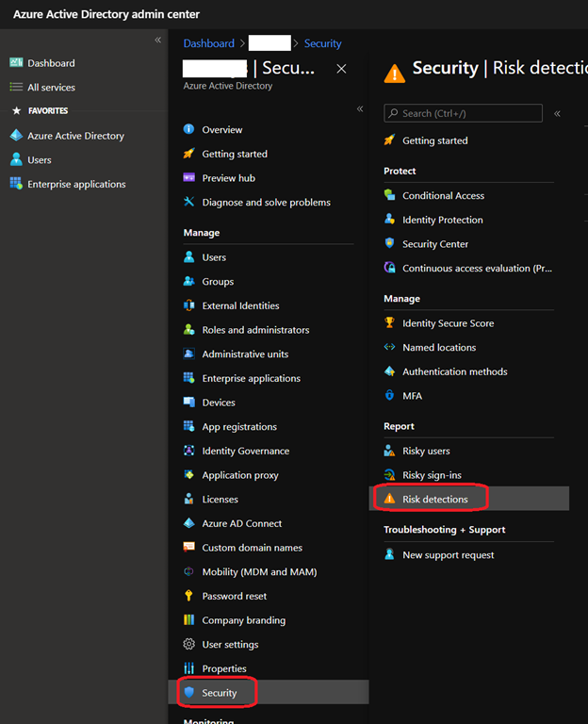Viewport: 588px width, 724px height.
Task: Click the Azure AD Connect icon
Action: coord(189,523)
